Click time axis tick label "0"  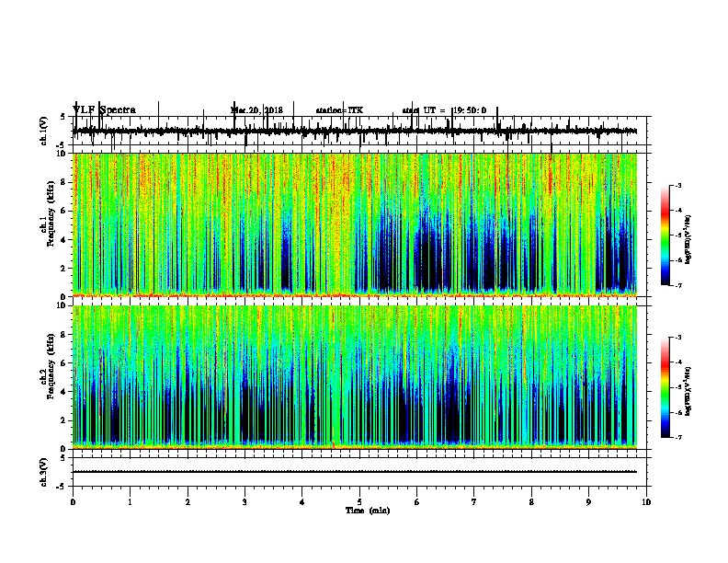click(73, 502)
